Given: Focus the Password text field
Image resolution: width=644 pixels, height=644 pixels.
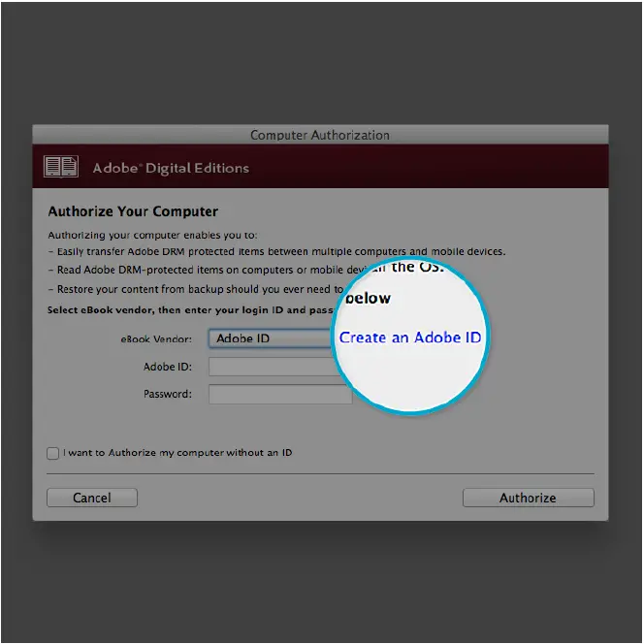Looking at the screenshot, I should 280,394.
